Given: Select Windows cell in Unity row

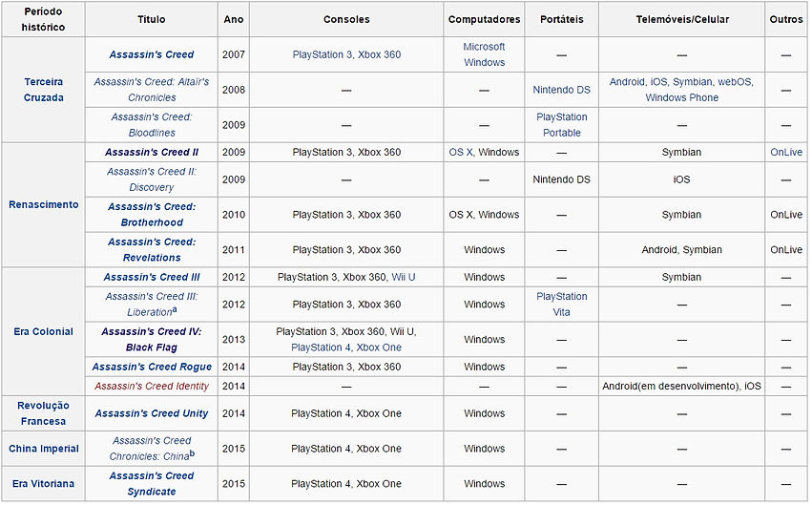Looking at the screenshot, I should click(x=484, y=413).
